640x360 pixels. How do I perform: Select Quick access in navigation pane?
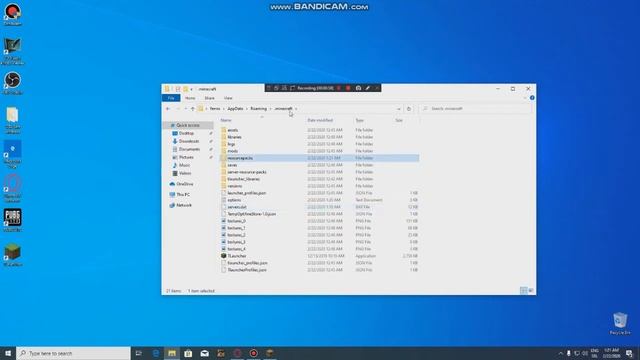pos(188,125)
